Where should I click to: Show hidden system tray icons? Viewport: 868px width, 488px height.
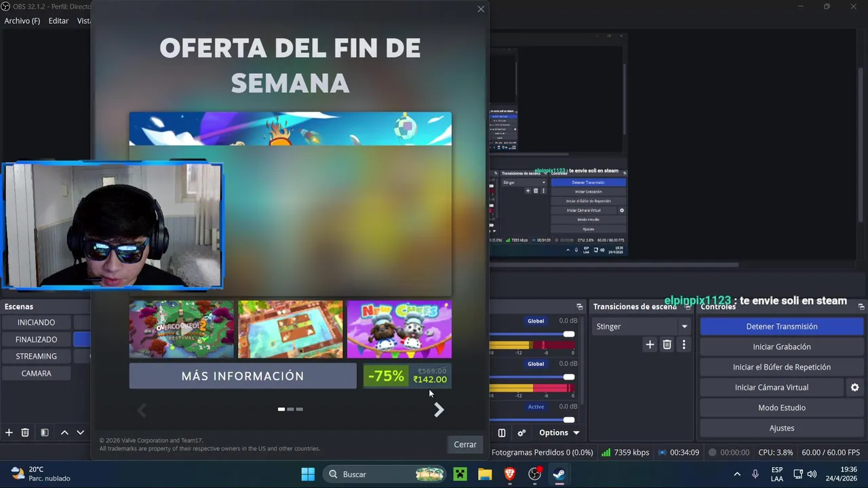tap(737, 474)
